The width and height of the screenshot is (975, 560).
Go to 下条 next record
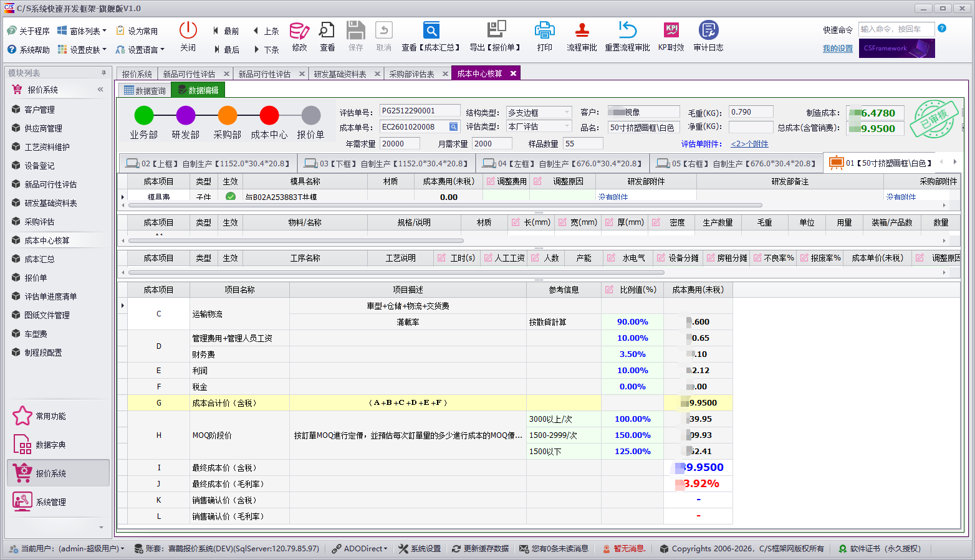[266, 50]
